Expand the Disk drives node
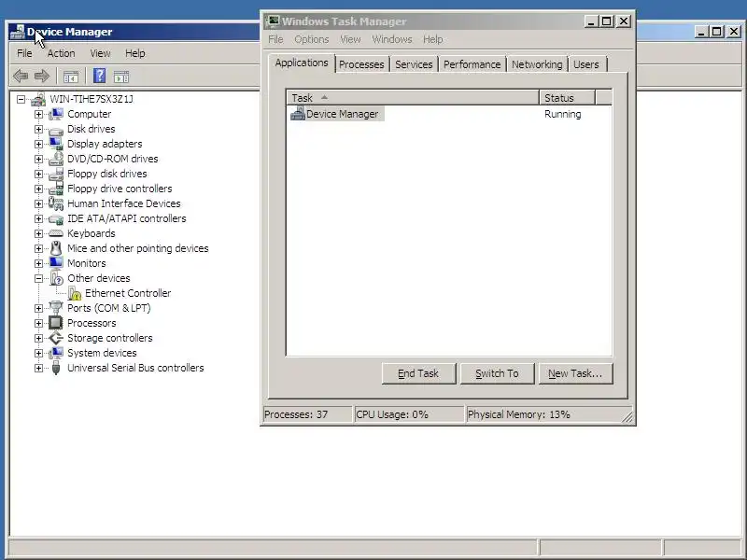 coord(38,129)
